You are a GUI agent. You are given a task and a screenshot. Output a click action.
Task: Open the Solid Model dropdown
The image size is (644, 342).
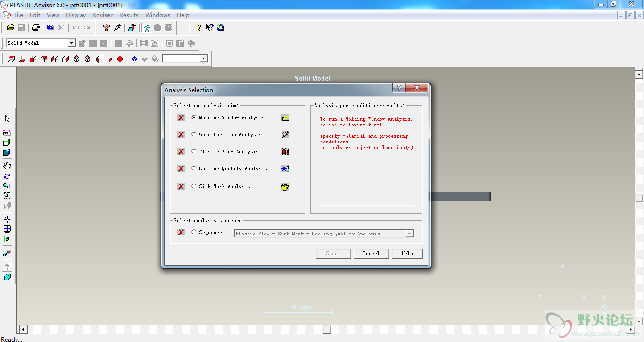click(72, 43)
